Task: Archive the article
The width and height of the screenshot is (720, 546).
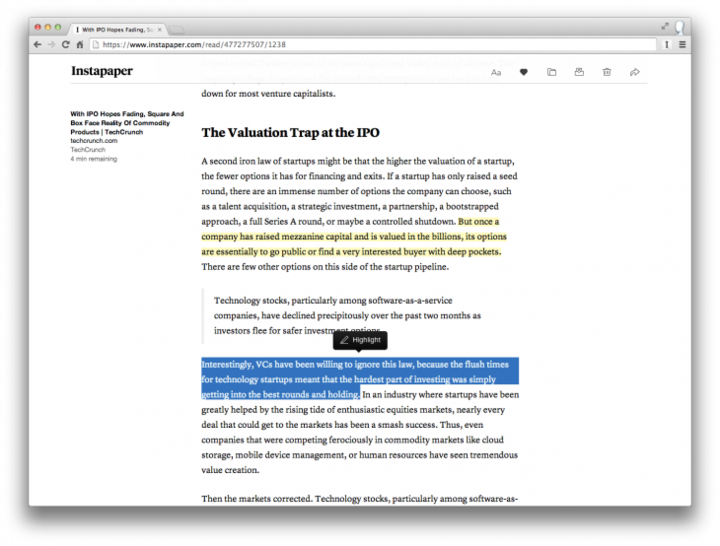Action: [579, 72]
